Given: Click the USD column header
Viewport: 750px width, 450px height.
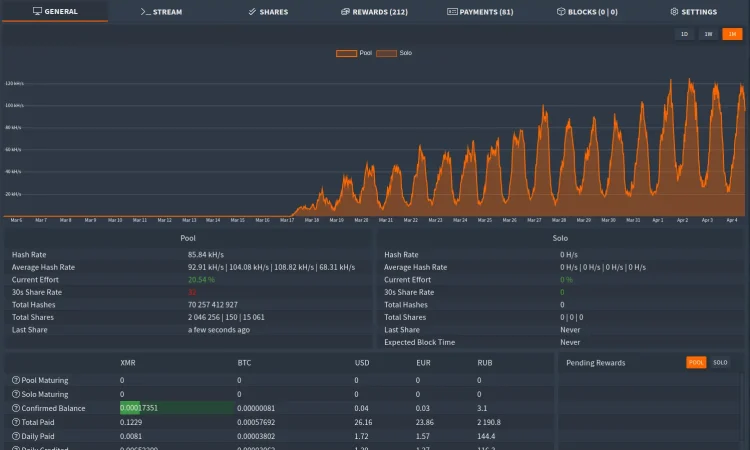Looking at the screenshot, I should click(362, 362).
